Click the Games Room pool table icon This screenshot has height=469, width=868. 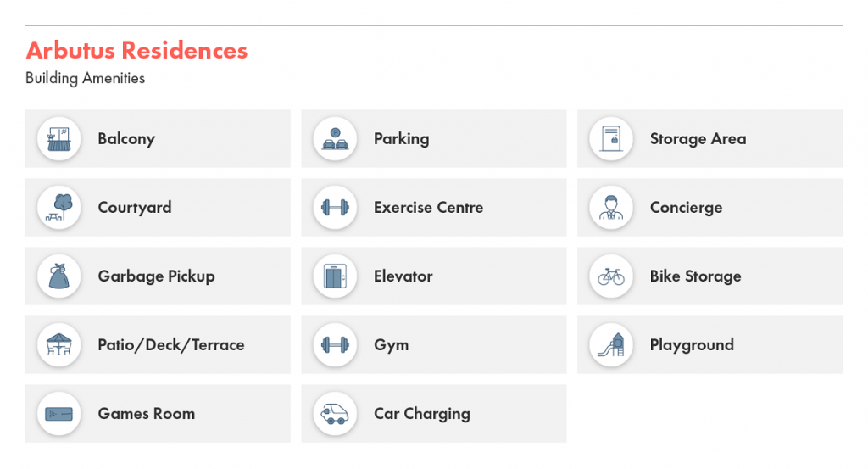pos(58,413)
